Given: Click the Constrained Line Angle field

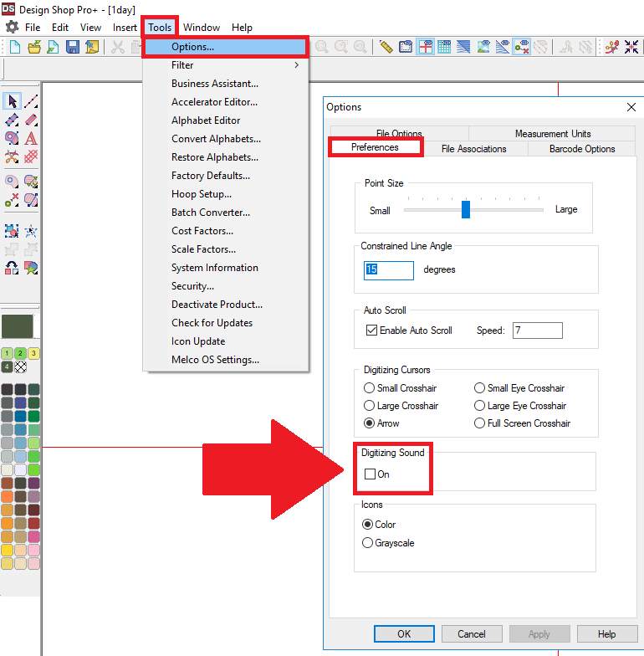Looking at the screenshot, I should 389,270.
